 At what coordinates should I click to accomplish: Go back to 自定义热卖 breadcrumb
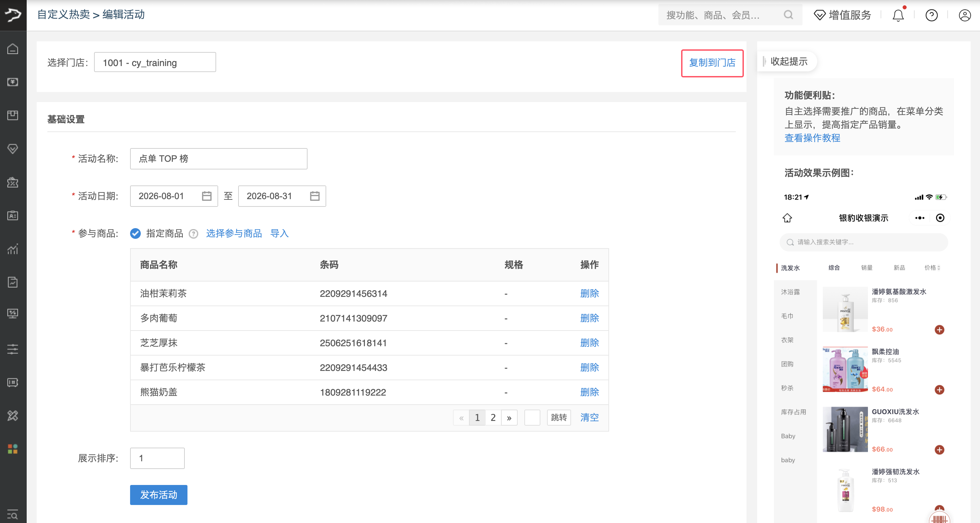pyautogui.click(x=63, y=14)
